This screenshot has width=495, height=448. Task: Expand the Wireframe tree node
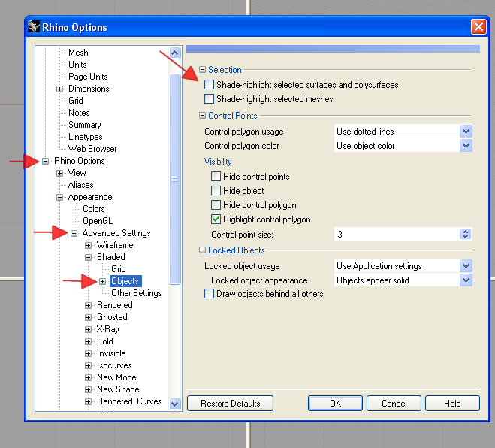[x=89, y=245]
